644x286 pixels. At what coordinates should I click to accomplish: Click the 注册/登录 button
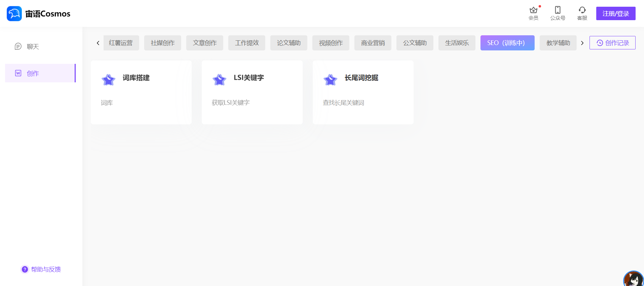[x=616, y=13]
